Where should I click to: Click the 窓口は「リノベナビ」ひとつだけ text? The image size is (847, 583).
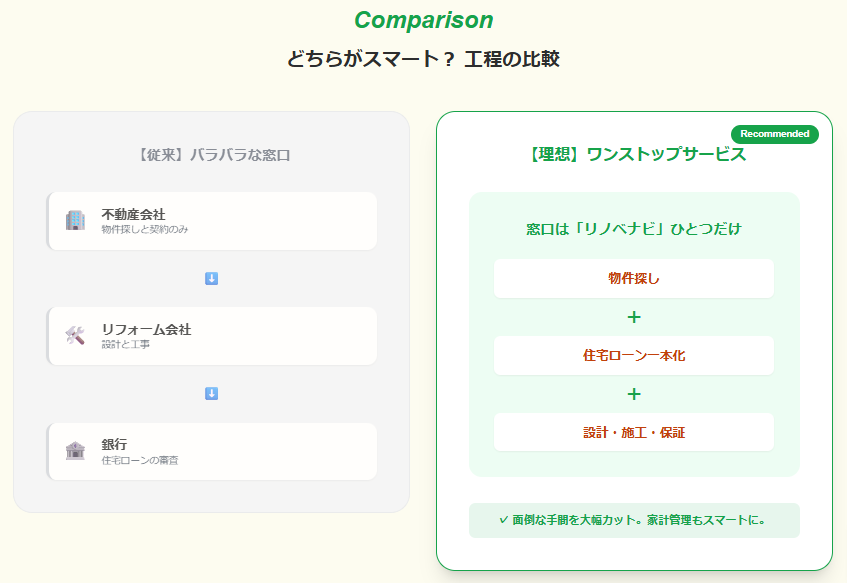(634, 229)
